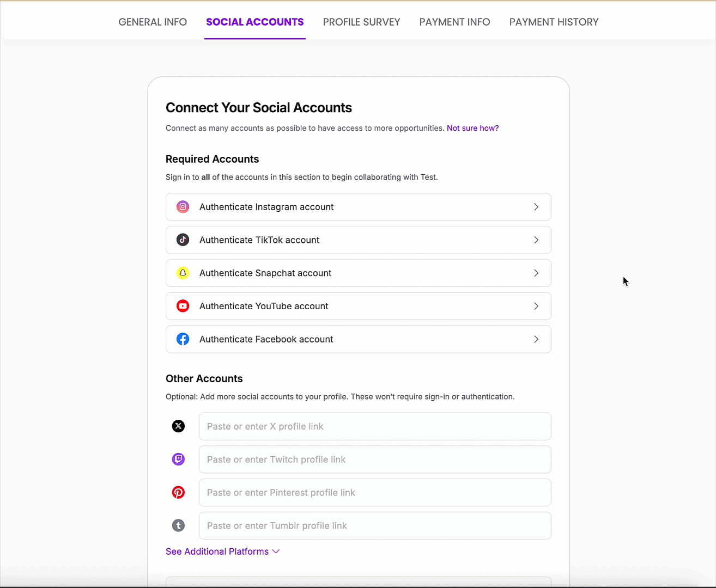Click the X platform icon
Image resolution: width=716 pixels, height=588 pixels.
pos(178,426)
